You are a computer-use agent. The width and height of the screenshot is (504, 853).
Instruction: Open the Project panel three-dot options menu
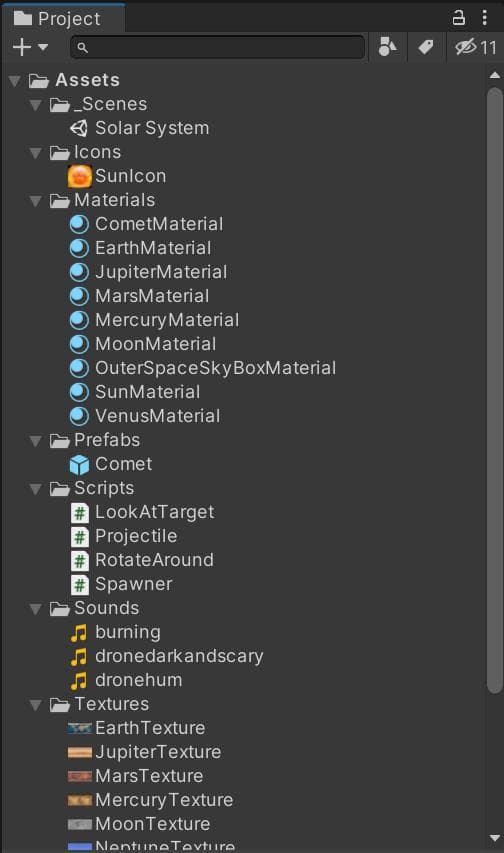coord(484,18)
